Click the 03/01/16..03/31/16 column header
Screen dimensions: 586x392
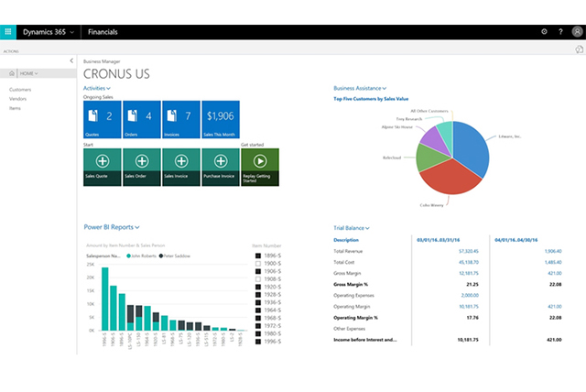(x=438, y=240)
